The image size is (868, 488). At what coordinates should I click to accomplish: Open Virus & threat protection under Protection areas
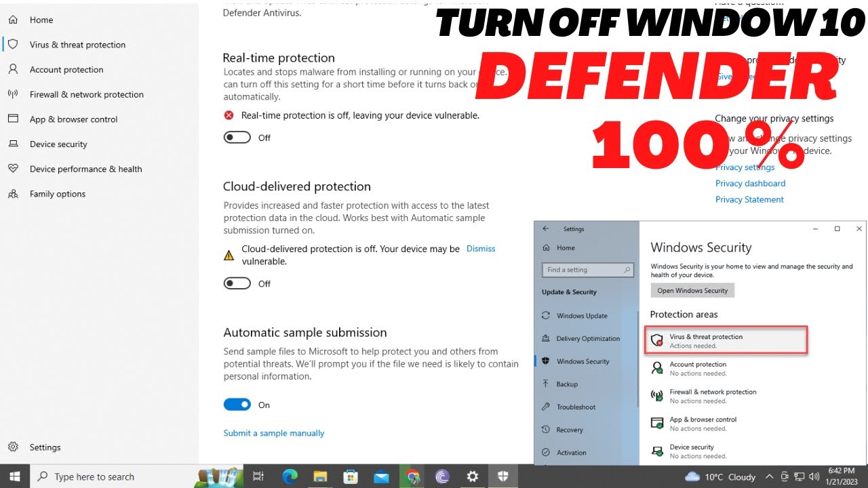[726, 340]
